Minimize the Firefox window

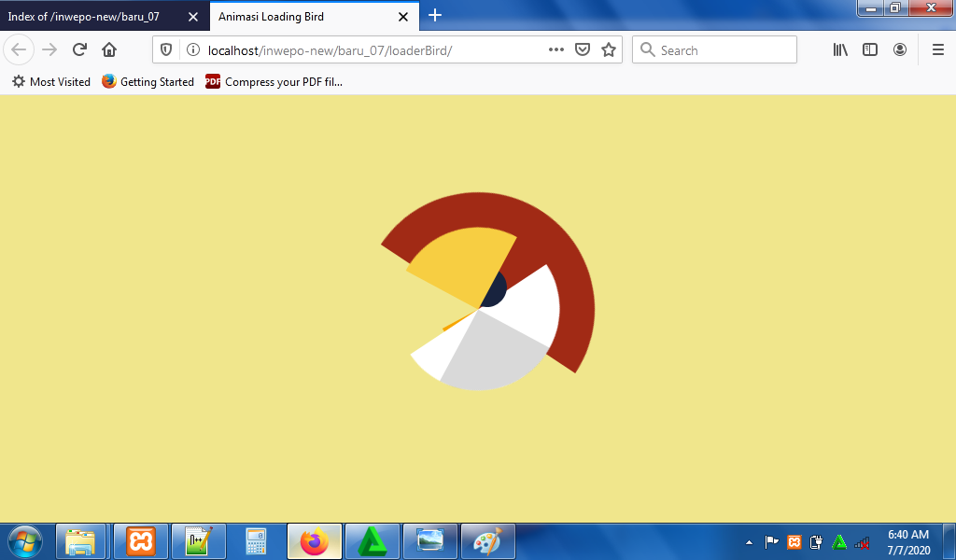[x=871, y=7]
